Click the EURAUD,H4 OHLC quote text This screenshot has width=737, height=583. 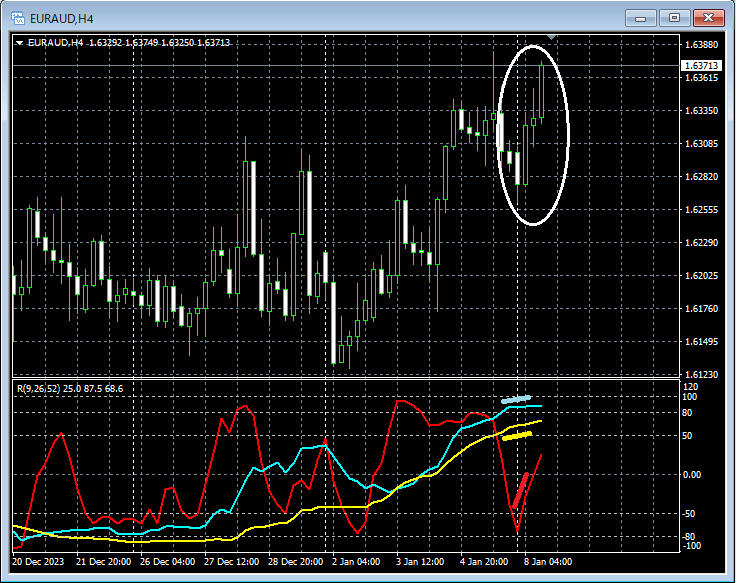tap(129, 43)
